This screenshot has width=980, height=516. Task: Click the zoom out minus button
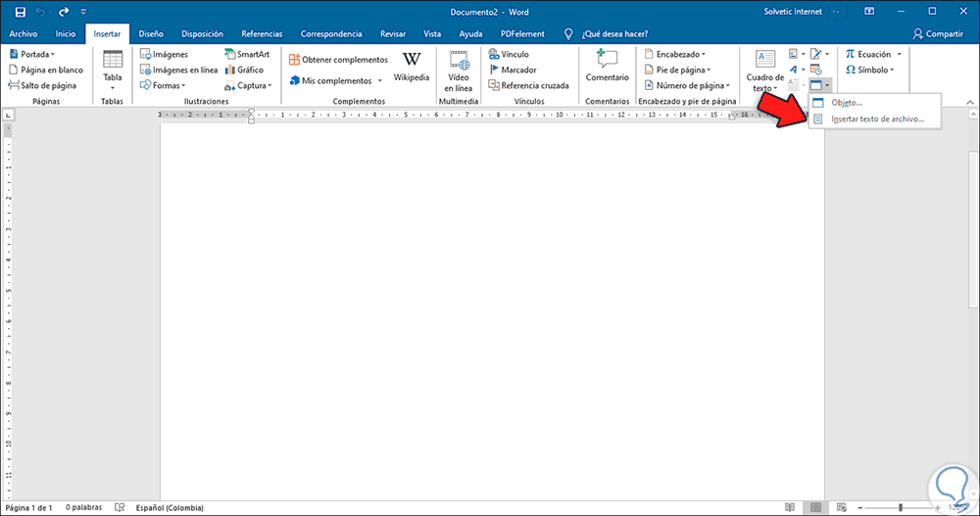tap(860, 508)
